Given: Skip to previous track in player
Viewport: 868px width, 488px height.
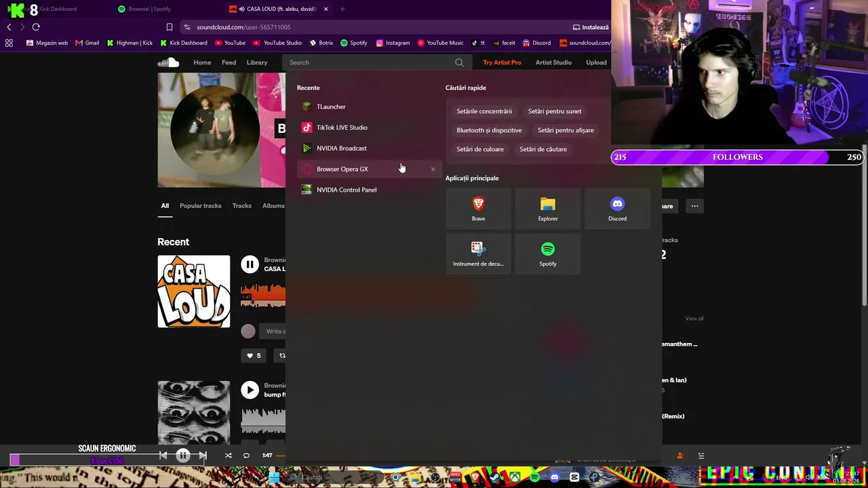Looking at the screenshot, I should [163, 455].
